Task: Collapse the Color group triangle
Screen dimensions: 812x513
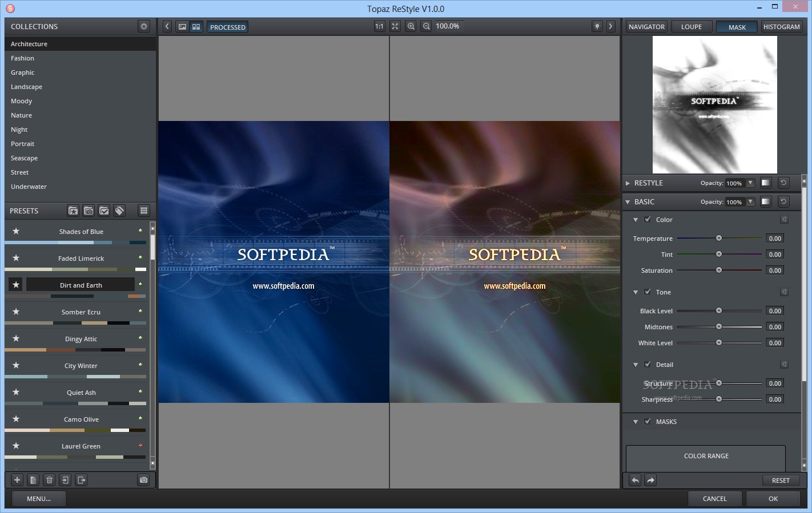Action: pyautogui.click(x=636, y=220)
